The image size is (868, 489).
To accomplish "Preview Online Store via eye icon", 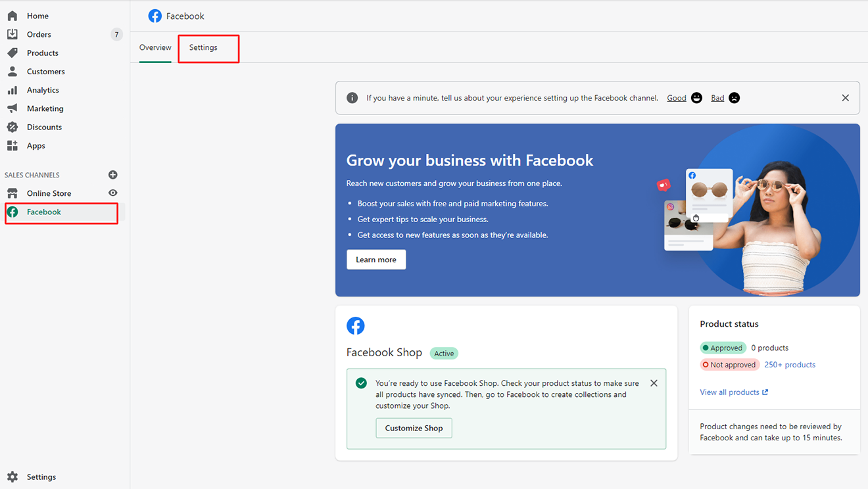I will point(113,193).
